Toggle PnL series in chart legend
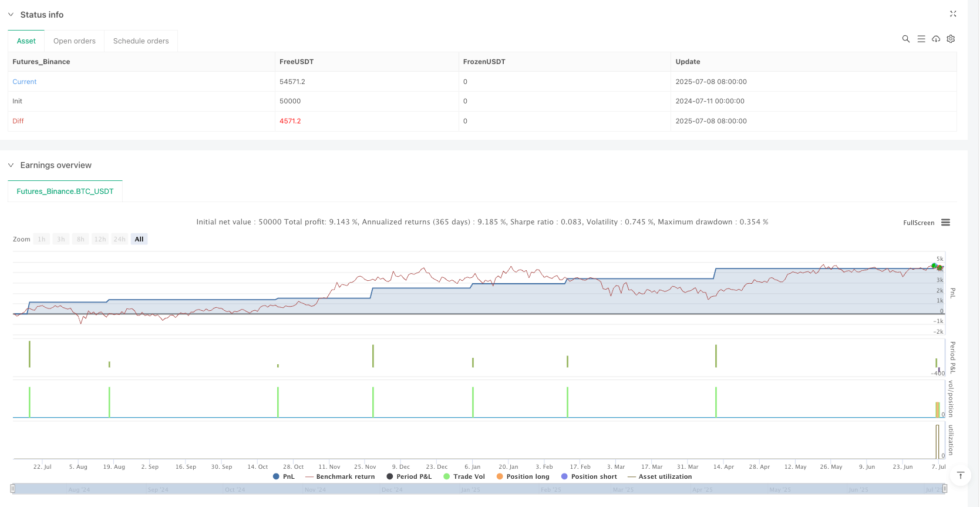The height and width of the screenshot is (507, 980). pos(284,476)
